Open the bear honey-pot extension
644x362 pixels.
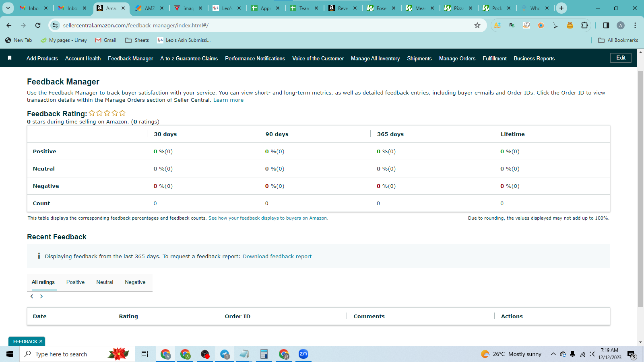click(570, 25)
